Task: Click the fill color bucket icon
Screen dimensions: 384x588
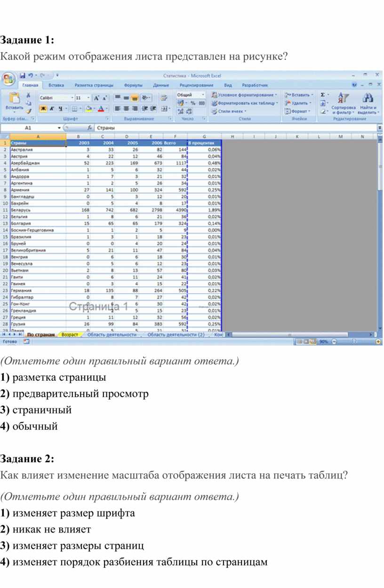Action: pyautogui.click(x=88, y=109)
